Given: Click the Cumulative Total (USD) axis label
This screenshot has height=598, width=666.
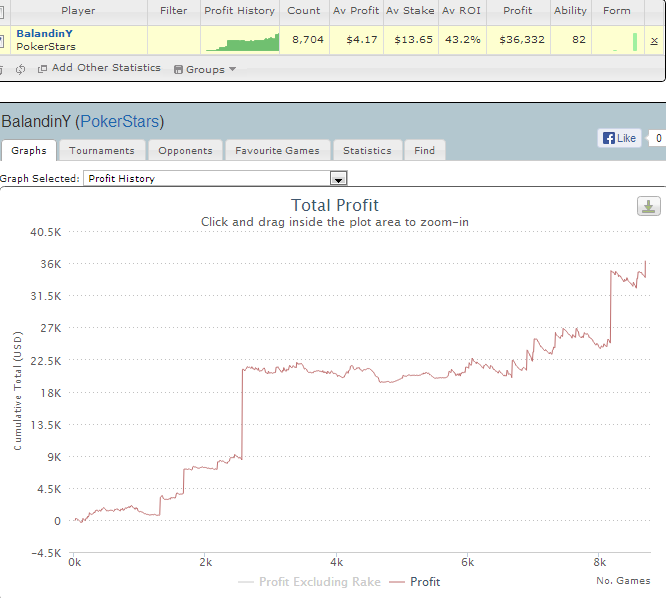Looking at the screenshot, I should point(17,391).
